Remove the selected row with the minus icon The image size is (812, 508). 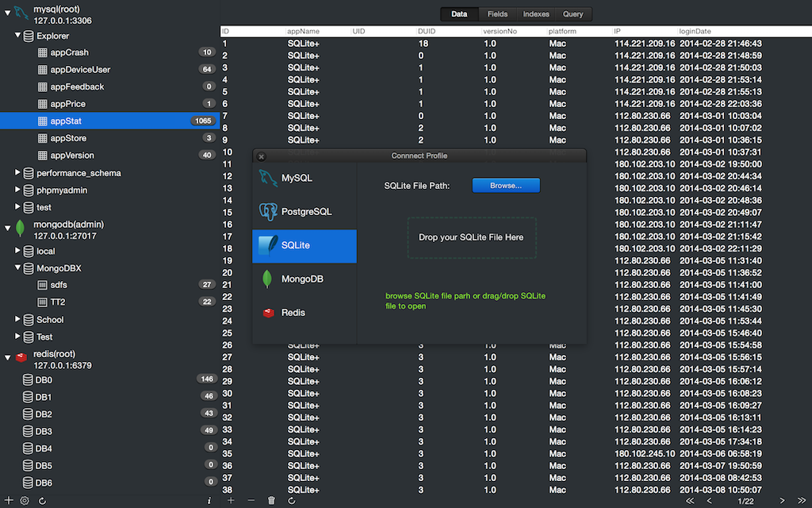coord(251,500)
